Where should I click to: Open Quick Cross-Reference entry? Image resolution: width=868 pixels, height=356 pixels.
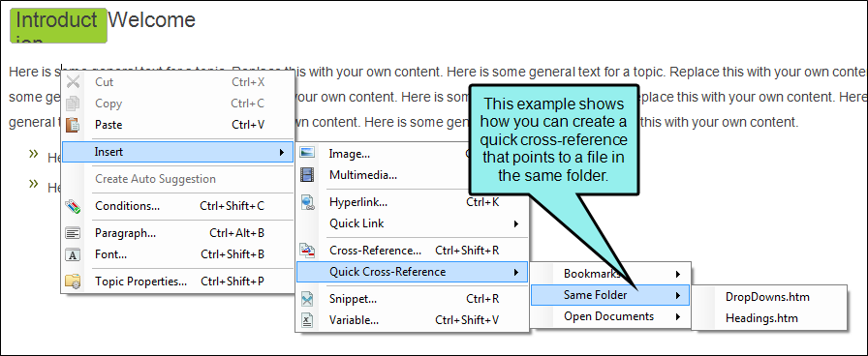pos(412,272)
